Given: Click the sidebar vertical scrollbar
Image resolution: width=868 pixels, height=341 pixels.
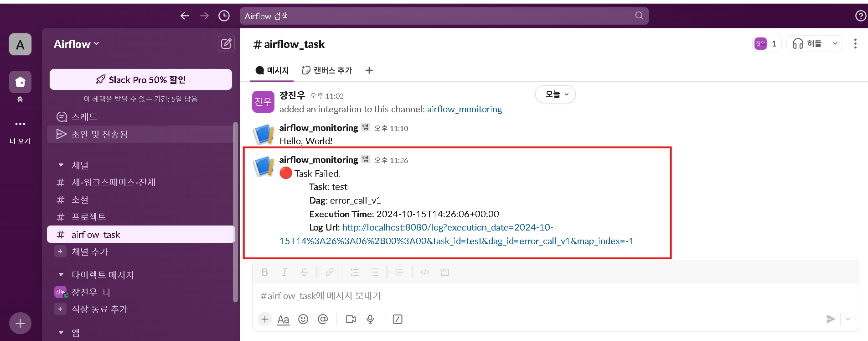Looking at the screenshot, I should [235, 212].
